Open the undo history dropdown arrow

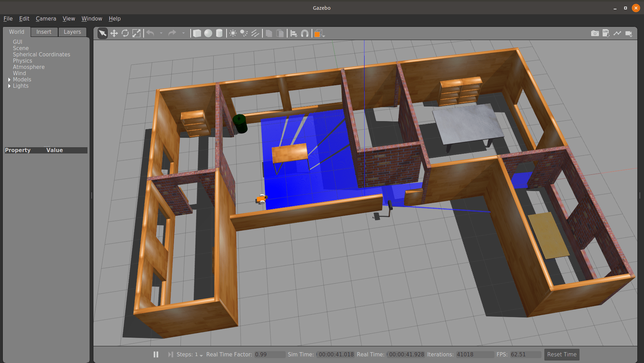161,33
